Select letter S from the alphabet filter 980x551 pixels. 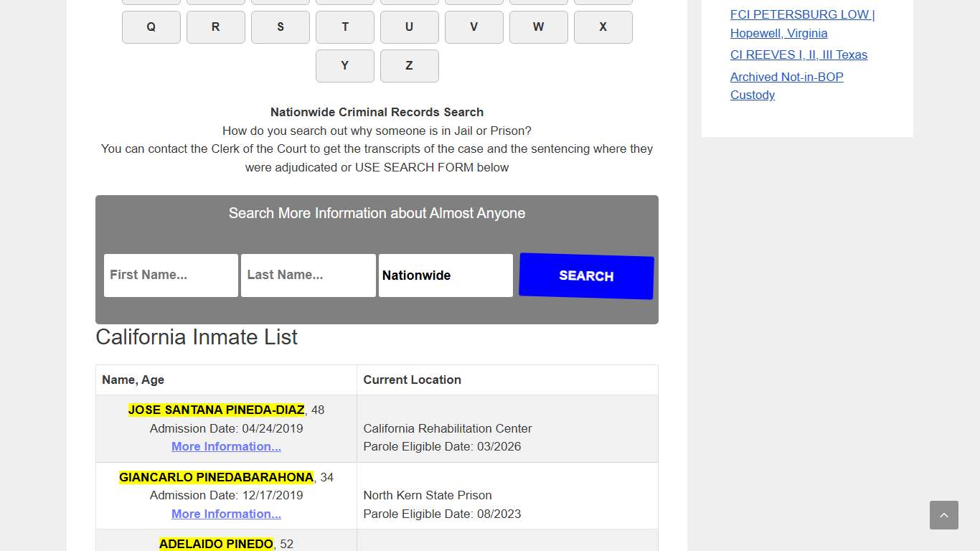pyautogui.click(x=280, y=27)
